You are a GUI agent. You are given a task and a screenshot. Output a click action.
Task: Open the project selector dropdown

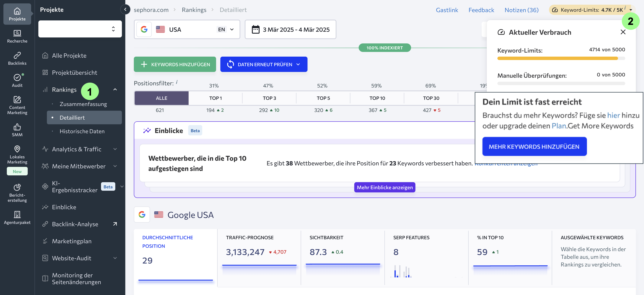click(x=80, y=29)
